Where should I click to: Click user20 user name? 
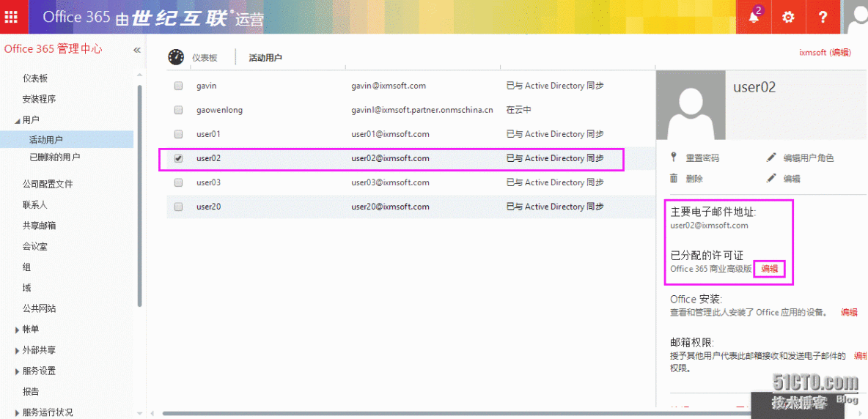tap(209, 207)
